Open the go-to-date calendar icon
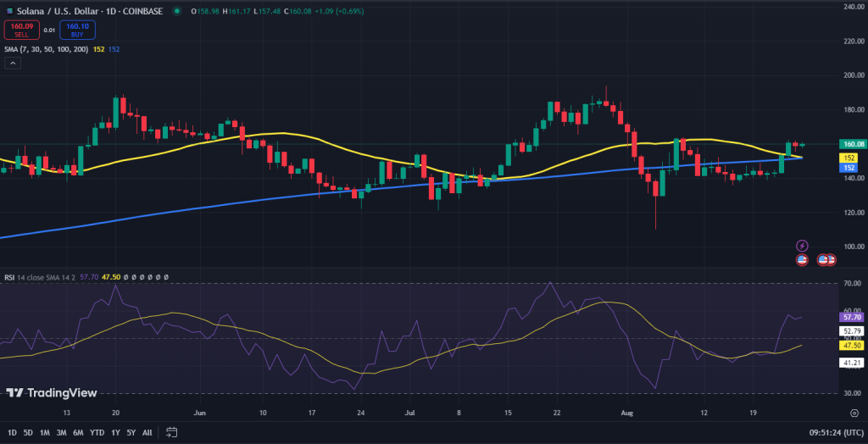Viewport: 868px width, 444px height. (171, 432)
